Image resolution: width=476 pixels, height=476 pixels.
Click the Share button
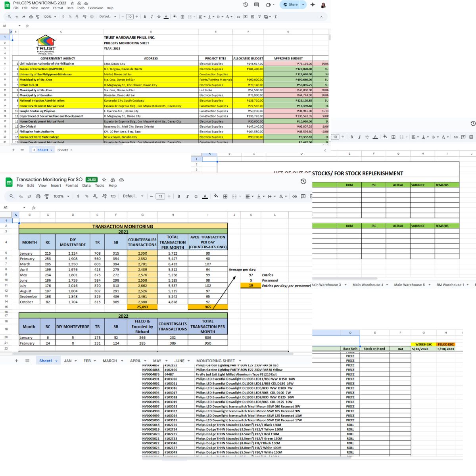[291, 5]
